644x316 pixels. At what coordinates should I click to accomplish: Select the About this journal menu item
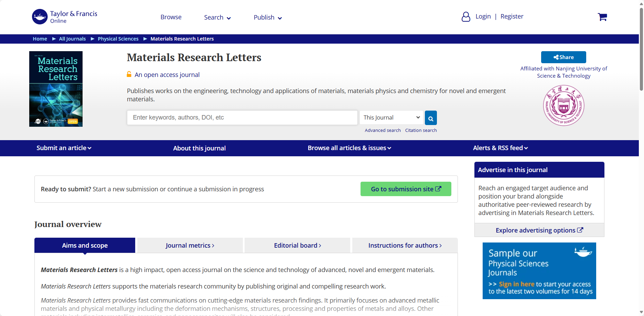(x=199, y=148)
